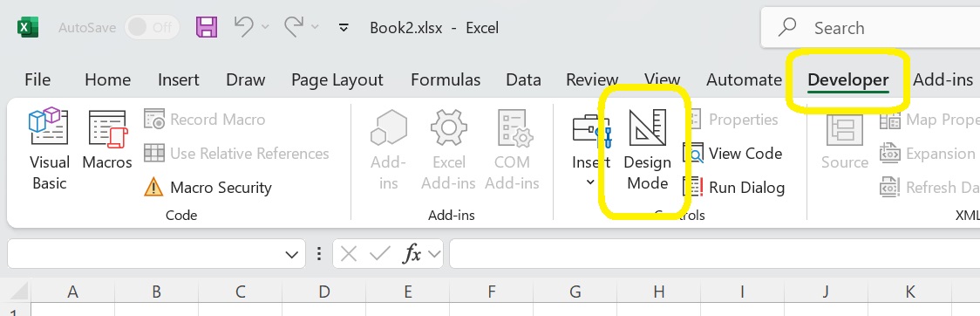Expand the Name Box dropdown arrow
980x316 pixels.
291,255
